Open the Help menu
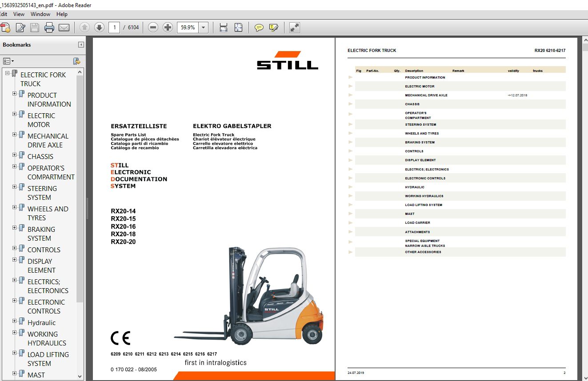Viewport: 588px width, 381px height. (x=62, y=14)
